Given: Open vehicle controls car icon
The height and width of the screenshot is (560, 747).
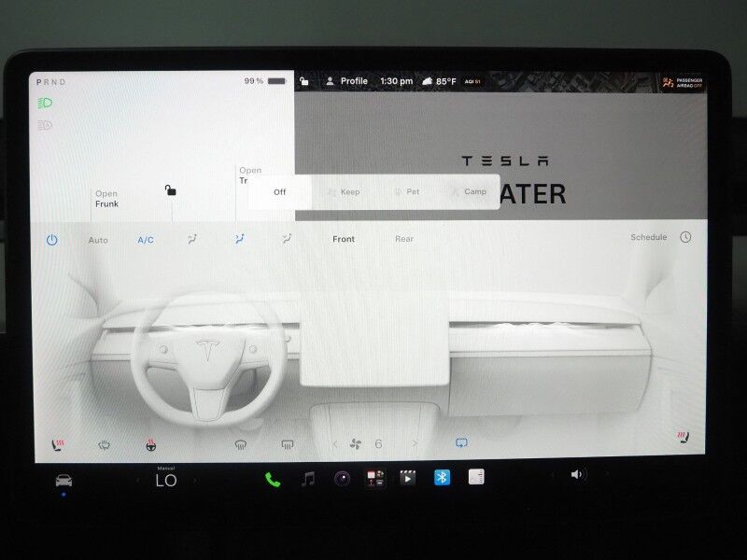Looking at the screenshot, I should [x=63, y=481].
